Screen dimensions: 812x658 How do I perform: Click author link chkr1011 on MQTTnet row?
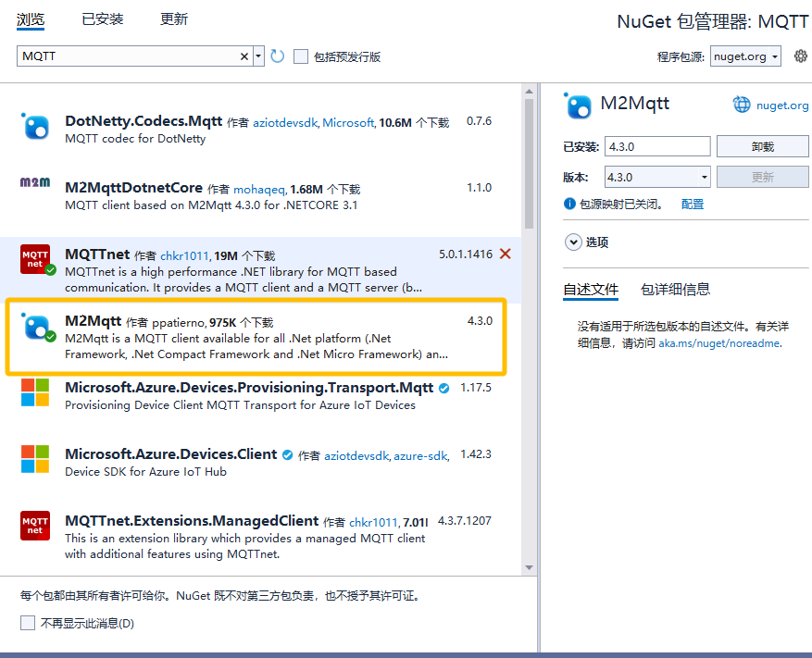click(184, 255)
